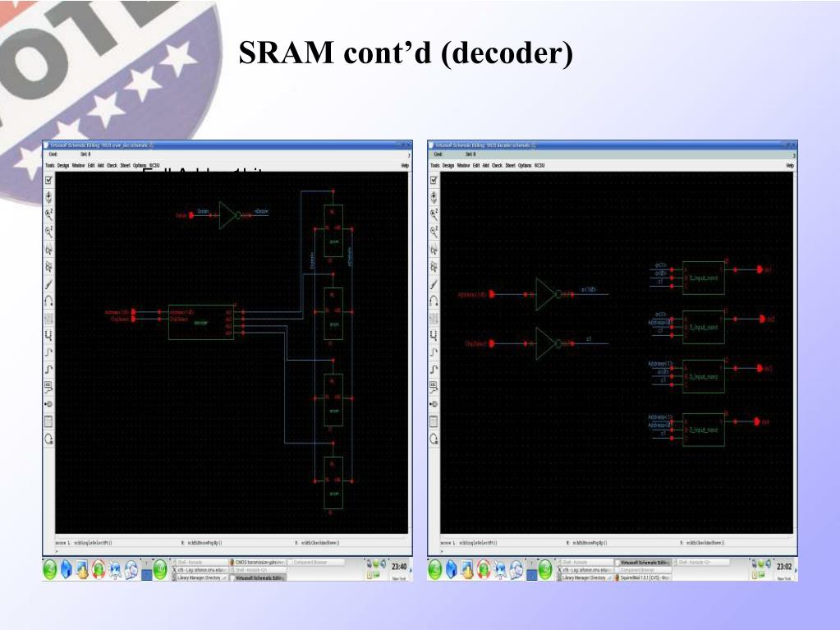This screenshot has height=630, width=840.
Task: Click Repeat icon in left sram window
Action: point(48,439)
